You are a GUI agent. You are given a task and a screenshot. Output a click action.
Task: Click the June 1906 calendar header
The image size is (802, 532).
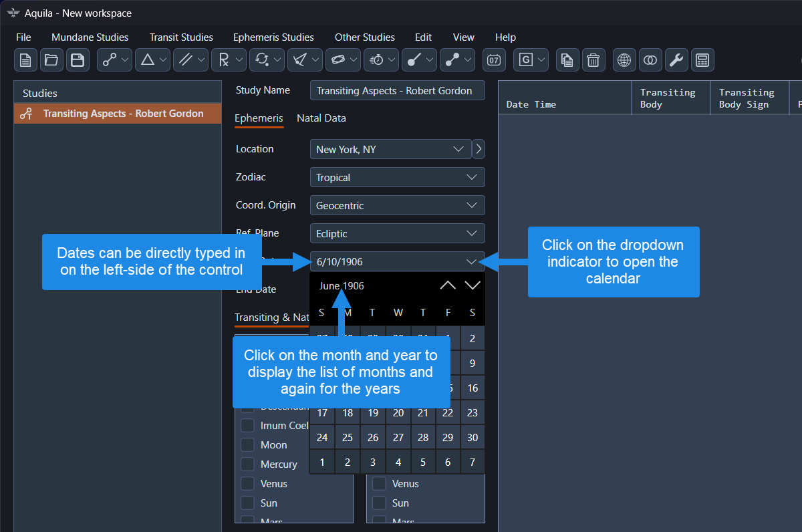tap(342, 286)
